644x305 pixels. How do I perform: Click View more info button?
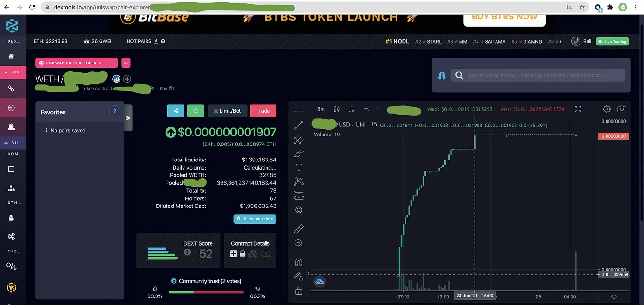pyautogui.click(x=255, y=219)
